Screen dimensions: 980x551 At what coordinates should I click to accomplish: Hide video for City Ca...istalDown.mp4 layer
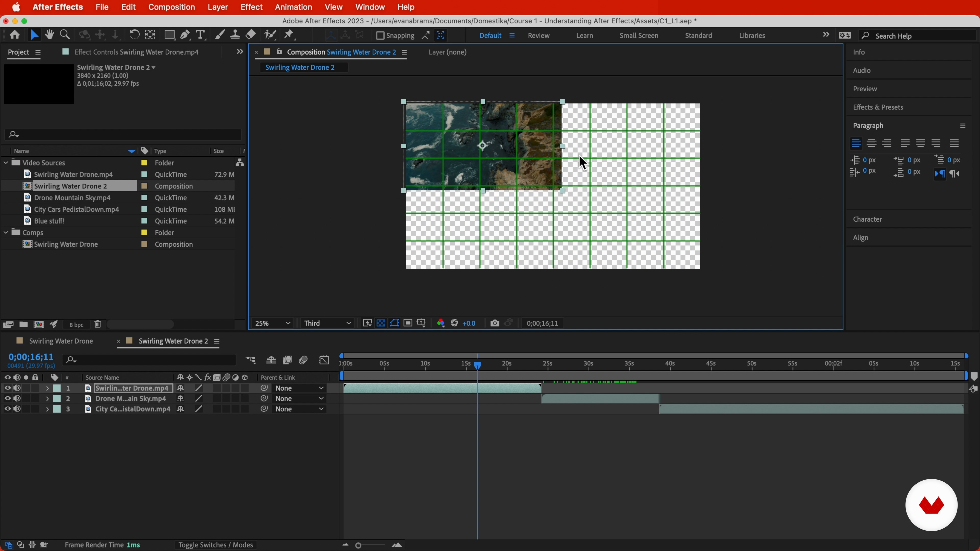click(7, 409)
